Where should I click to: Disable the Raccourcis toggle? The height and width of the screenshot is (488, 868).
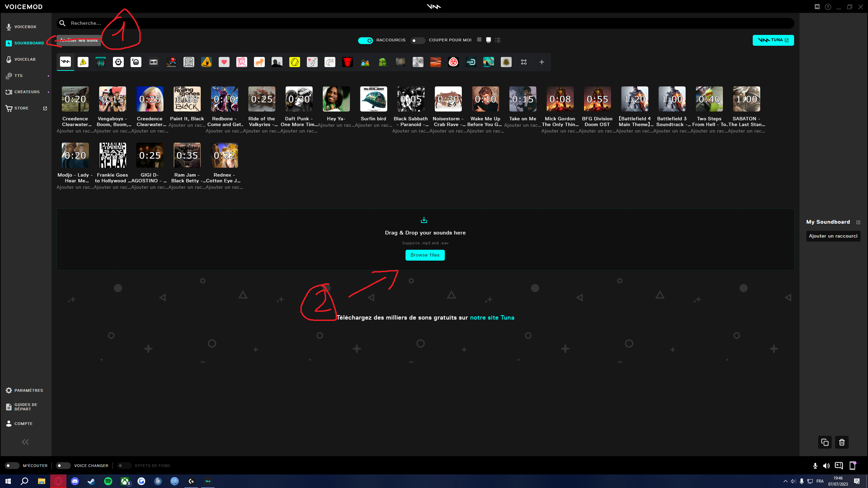[x=365, y=40]
